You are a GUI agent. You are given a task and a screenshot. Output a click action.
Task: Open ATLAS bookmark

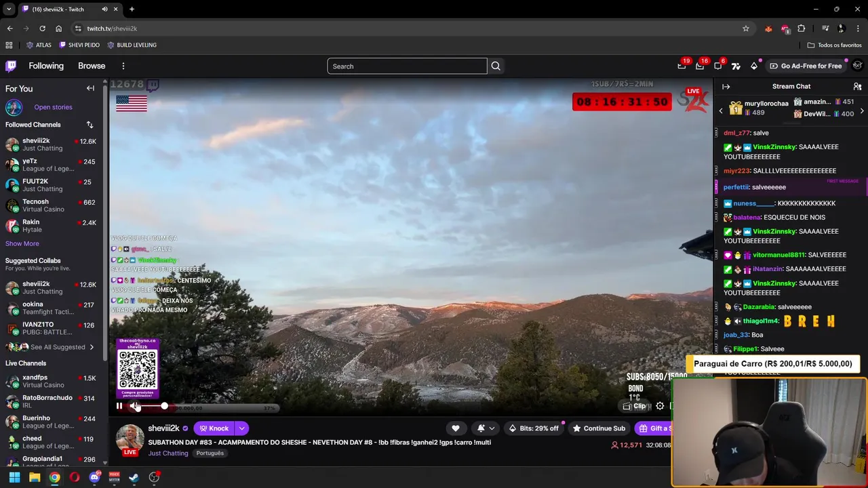point(39,45)
